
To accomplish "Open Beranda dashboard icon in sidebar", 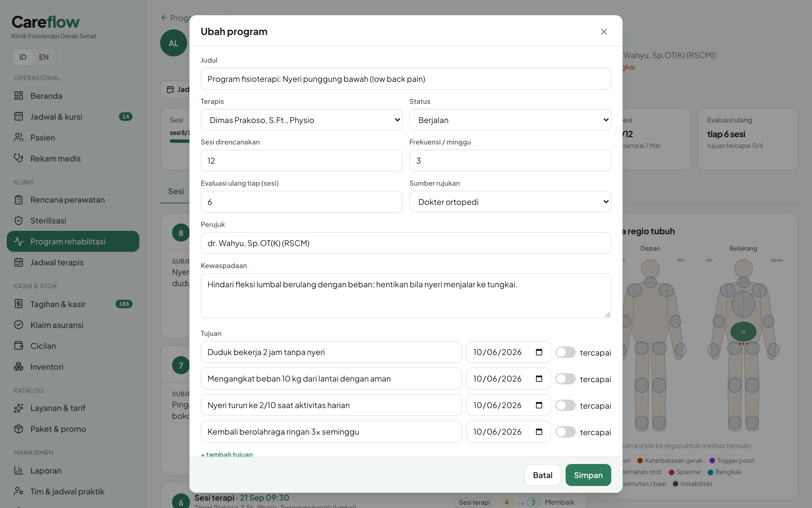I will coord(18,96).
